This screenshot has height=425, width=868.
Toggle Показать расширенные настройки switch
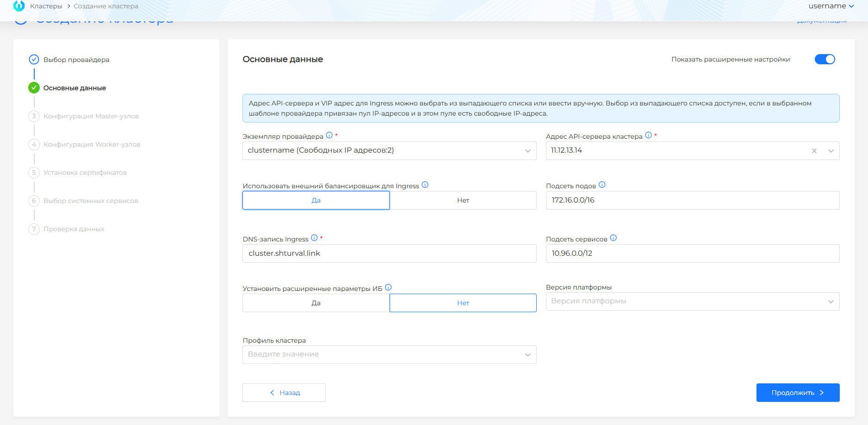pos(825,59)
